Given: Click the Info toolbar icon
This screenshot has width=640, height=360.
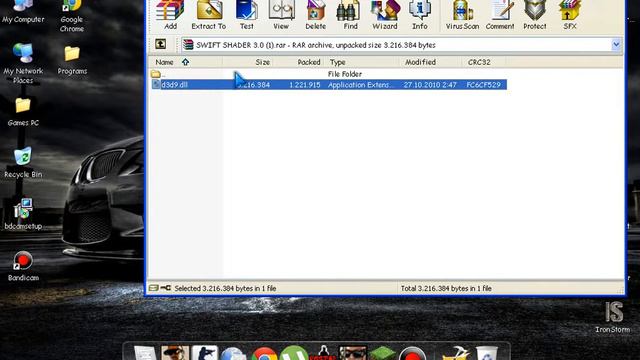Looking at the screenshot, I should click(420, 15).
